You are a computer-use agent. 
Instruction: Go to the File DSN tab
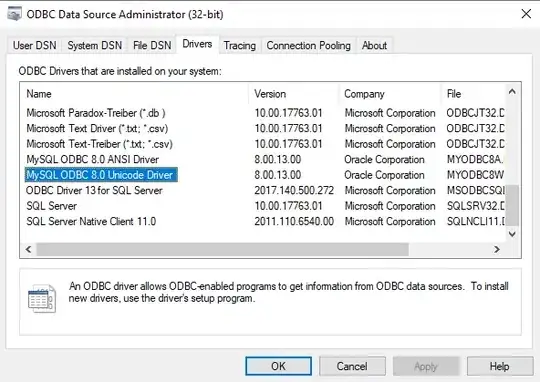tap(152, 45)
